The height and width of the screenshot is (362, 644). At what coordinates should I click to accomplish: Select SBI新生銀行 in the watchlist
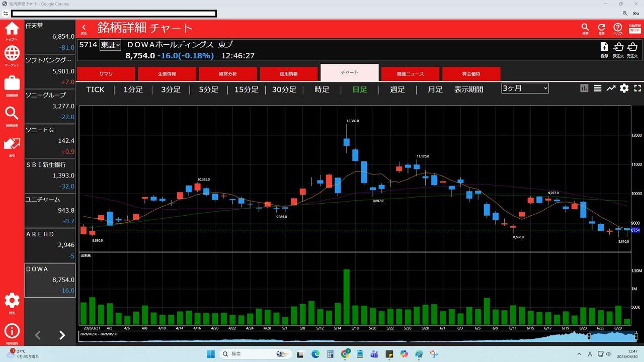tap(50, 175)
